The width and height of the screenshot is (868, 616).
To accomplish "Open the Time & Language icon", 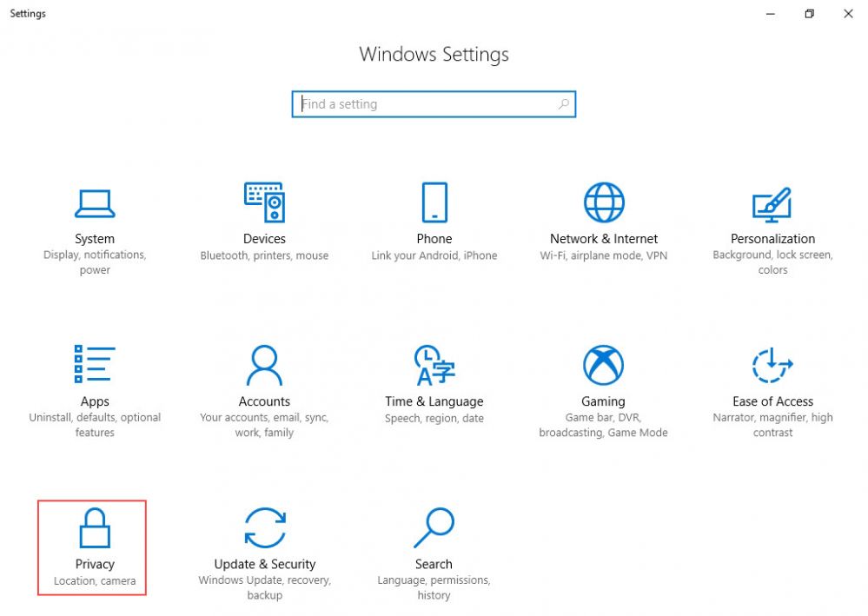I will (x=434, y=365).
